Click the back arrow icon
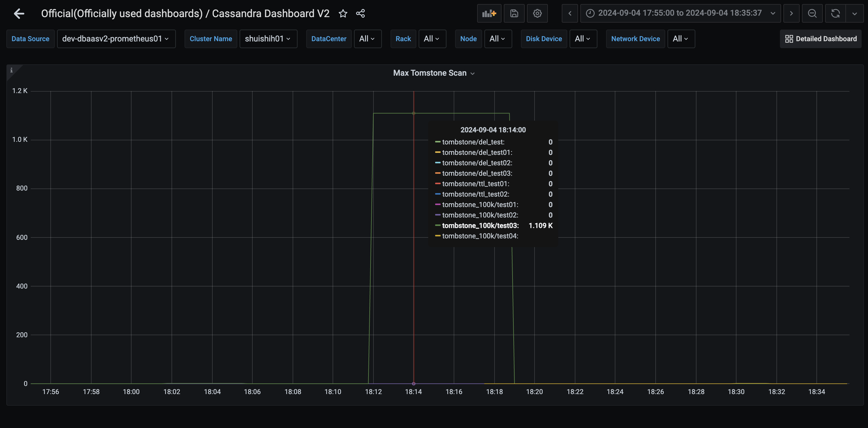 (19, 14)
